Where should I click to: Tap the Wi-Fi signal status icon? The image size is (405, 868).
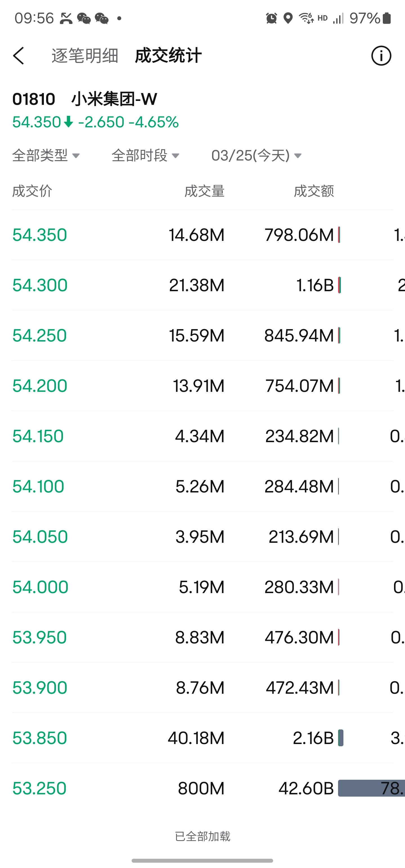(x=306, y=18)
